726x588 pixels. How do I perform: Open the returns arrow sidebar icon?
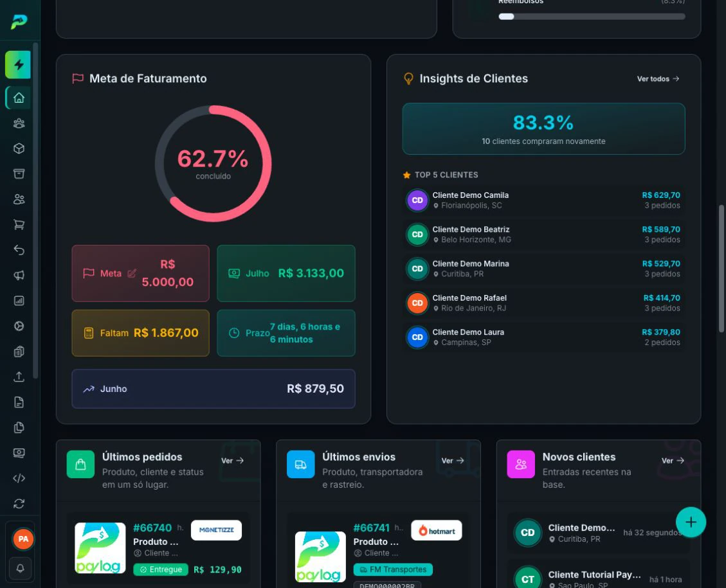pos(19,250)
